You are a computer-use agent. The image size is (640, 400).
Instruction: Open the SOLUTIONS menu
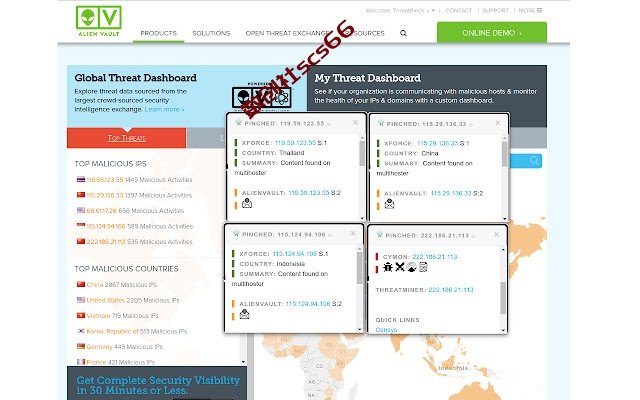[211, 33]
